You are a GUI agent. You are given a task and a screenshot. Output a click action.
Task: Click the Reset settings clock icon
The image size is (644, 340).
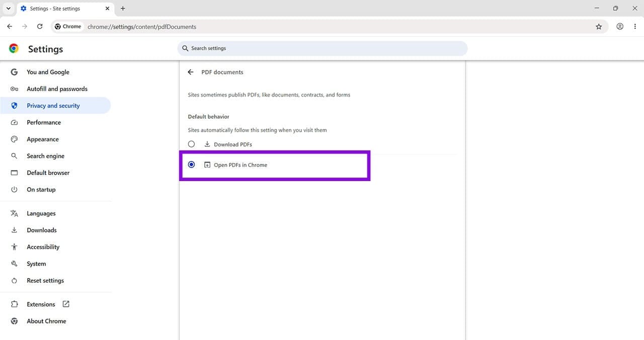tap(14, 281)
